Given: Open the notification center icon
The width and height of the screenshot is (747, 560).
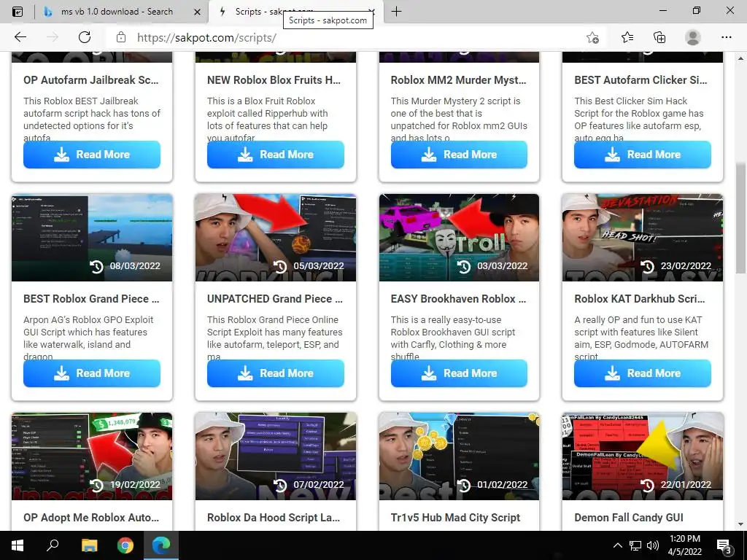Looking at the screenshot, I should (x=724, y=546).
